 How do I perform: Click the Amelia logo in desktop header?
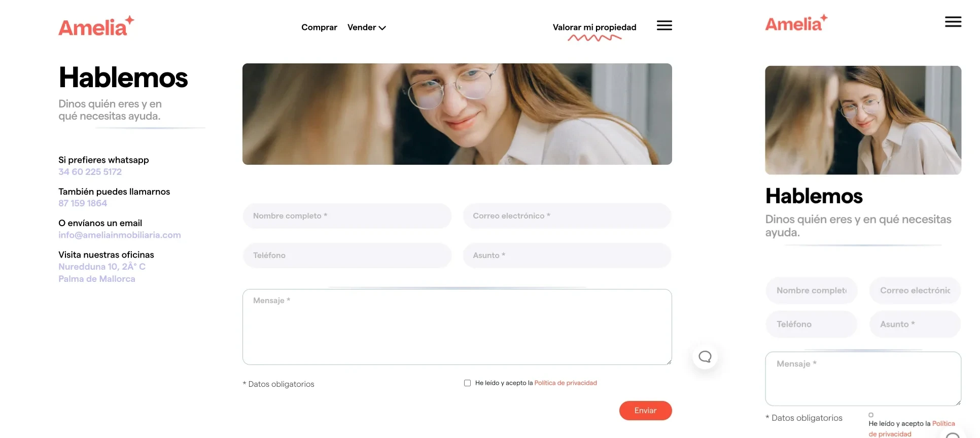96,26
